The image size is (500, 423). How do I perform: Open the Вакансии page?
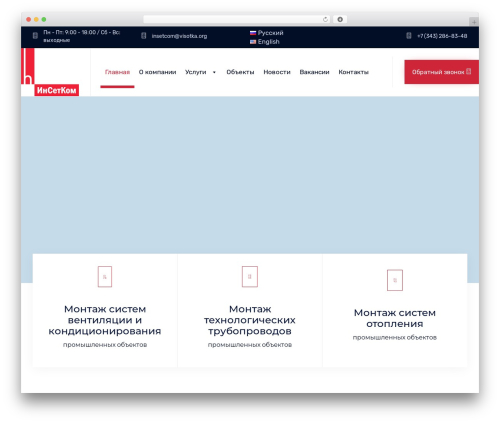tap(314, 72)
